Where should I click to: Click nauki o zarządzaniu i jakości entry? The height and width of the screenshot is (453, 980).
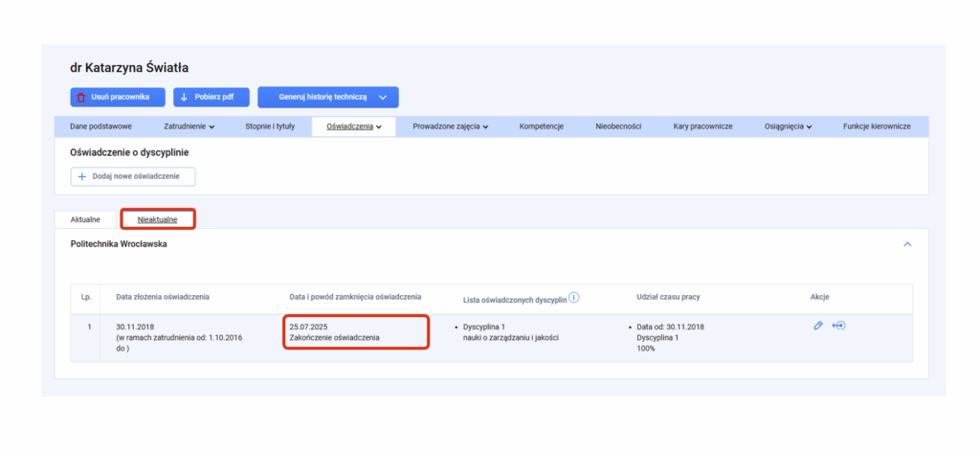[x=511, y=338]
